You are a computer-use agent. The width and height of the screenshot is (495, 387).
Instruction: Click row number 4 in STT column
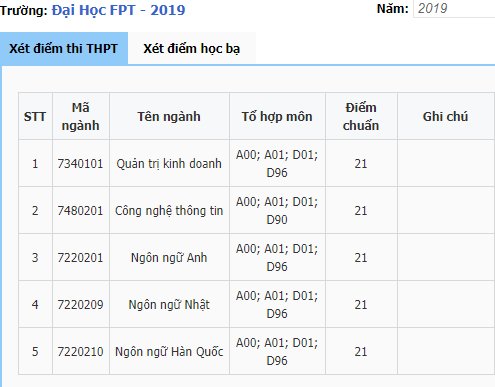point(35,305)
